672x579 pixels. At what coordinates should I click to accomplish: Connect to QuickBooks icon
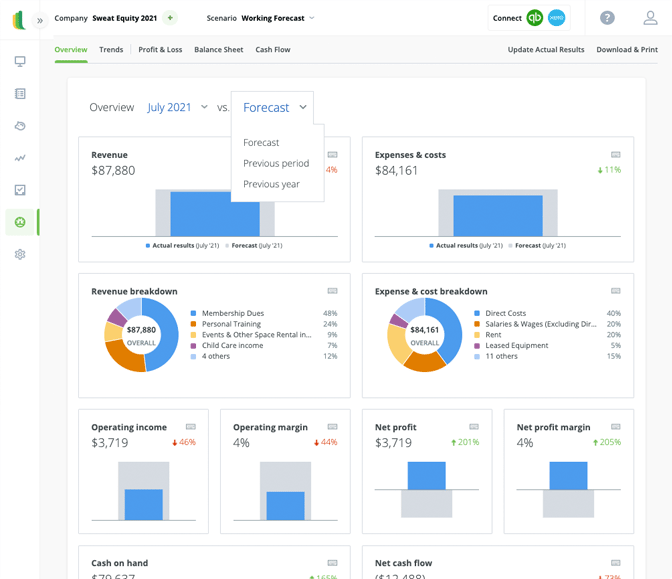534,18
